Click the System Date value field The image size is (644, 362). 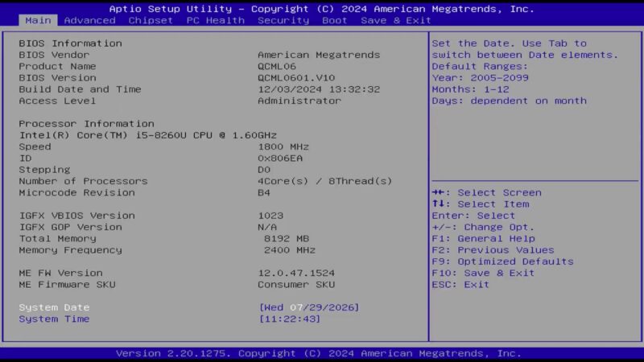pos(309,307)
